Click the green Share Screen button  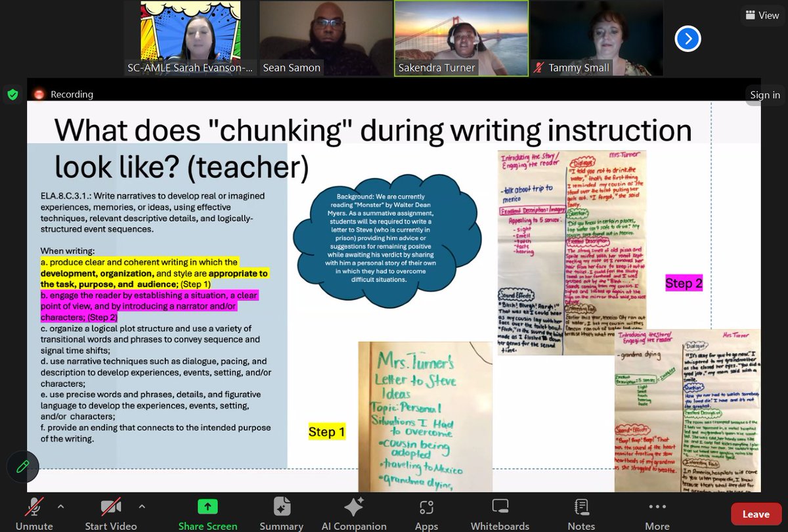(208, 513)
